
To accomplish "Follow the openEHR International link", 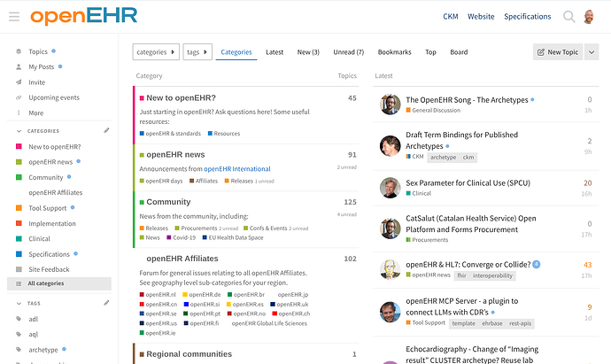I will pyautogui.click(x=237, y=169).
